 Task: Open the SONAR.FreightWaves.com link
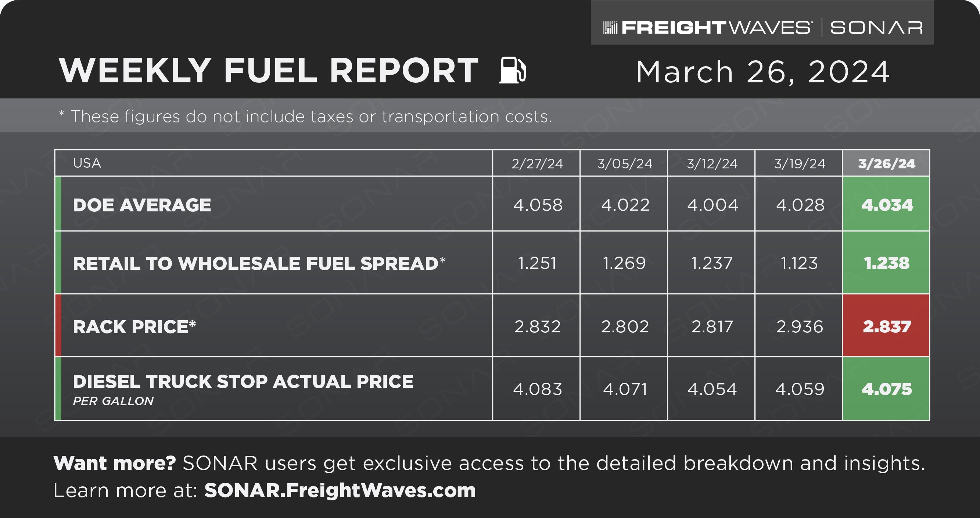click(x=340, y=490)
